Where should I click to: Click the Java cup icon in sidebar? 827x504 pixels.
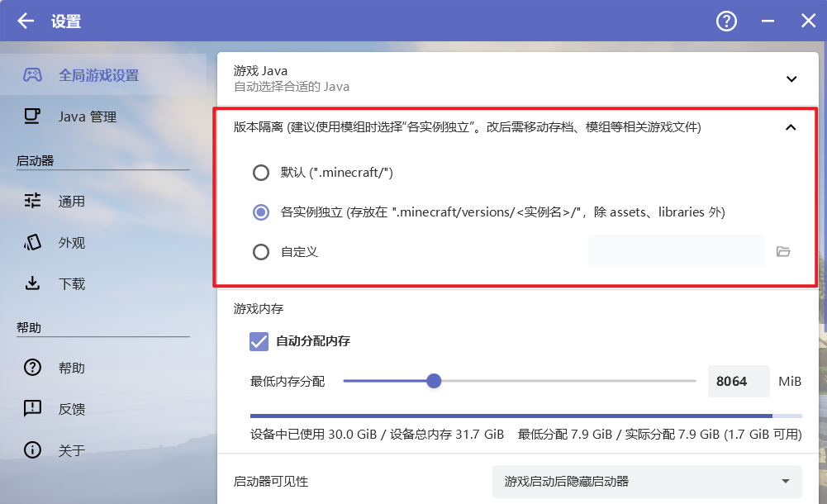click(x=31, y=116)
